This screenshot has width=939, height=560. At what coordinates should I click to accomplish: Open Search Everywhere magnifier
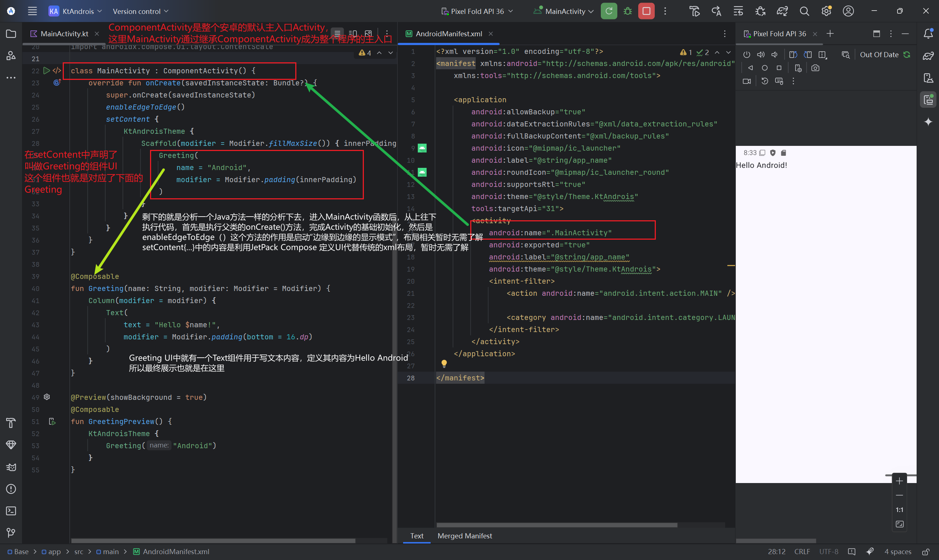(x=804, y=11)
